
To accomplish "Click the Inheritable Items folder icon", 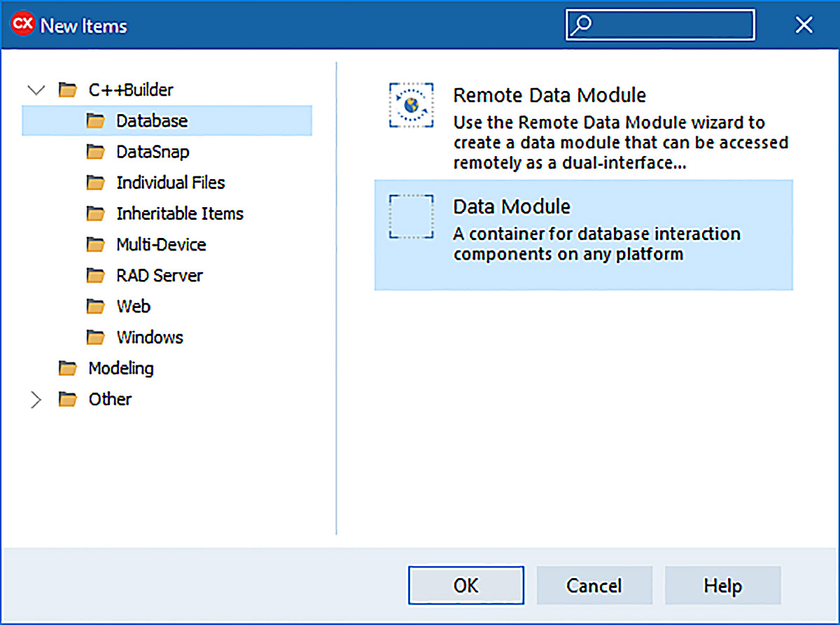I will point(95,213).
